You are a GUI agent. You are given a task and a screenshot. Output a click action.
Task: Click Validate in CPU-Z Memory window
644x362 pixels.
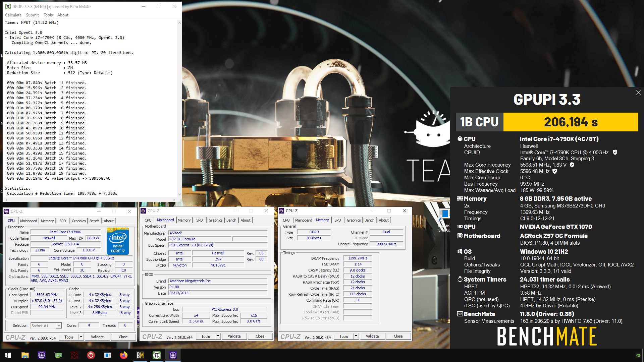tap(372, 336)
